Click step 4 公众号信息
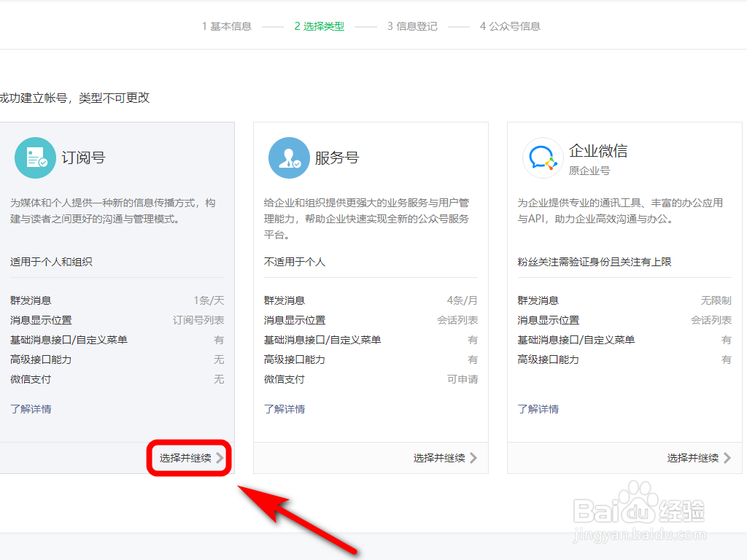The height and width of the screenshot is (560, 747). pyautogui.click(x=510, y=26)
